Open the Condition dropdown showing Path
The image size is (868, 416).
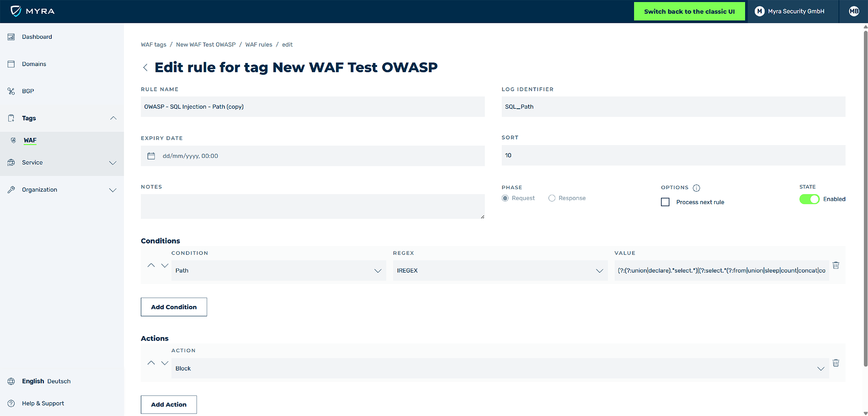click(278, 271)
